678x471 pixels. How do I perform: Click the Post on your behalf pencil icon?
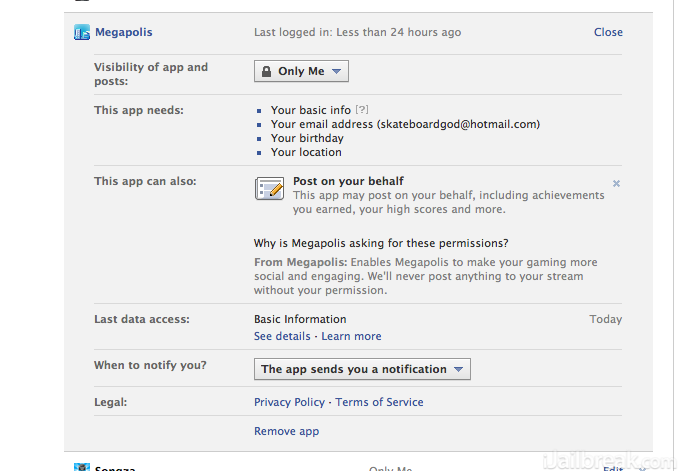tap(269, 188)
